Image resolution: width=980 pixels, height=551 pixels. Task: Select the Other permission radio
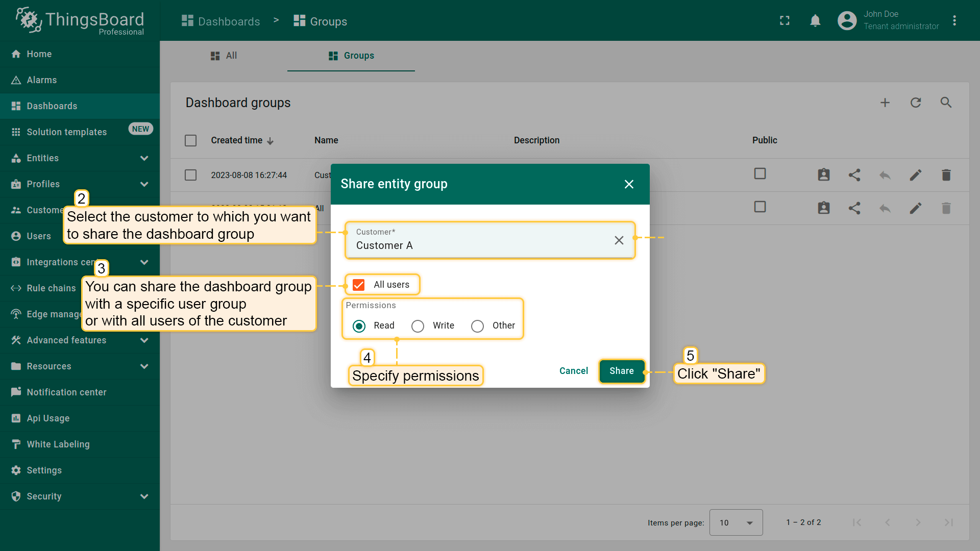click(x=477, y=326)
